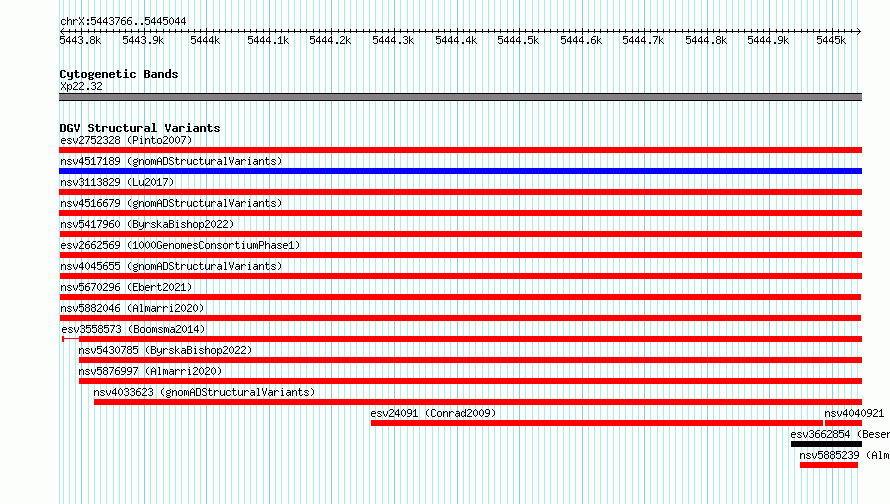Click the red bar under nsv3113829

[x=460, y=192]
